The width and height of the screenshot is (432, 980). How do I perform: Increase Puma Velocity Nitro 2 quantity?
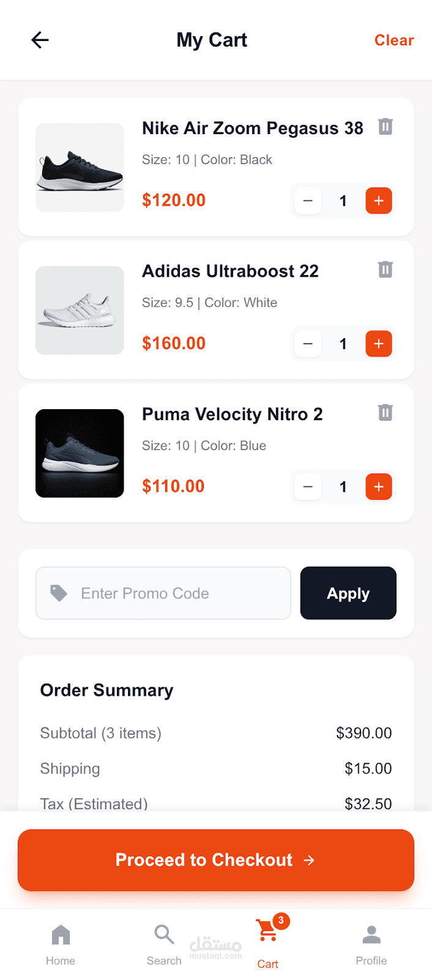pyautogui.click(x=379, y=487)
